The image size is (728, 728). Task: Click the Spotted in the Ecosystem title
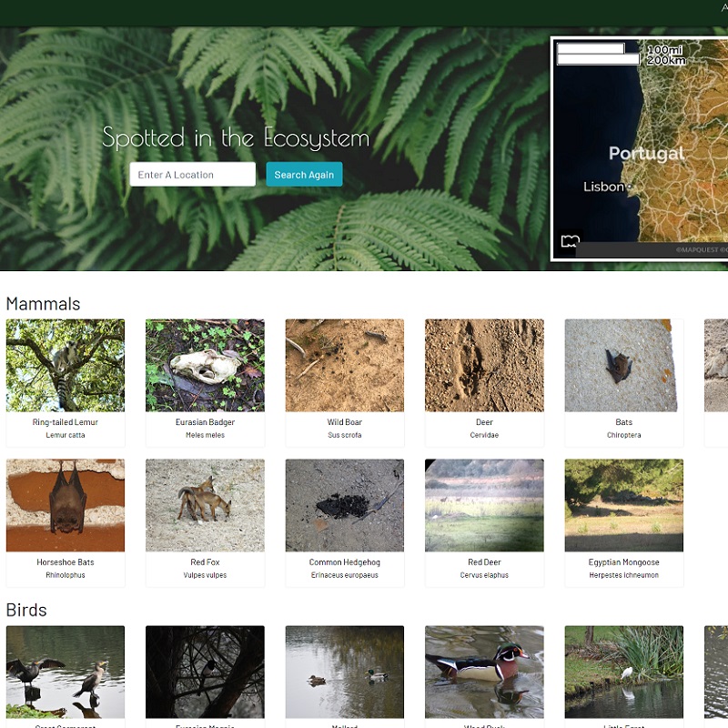tap(236, 138)
